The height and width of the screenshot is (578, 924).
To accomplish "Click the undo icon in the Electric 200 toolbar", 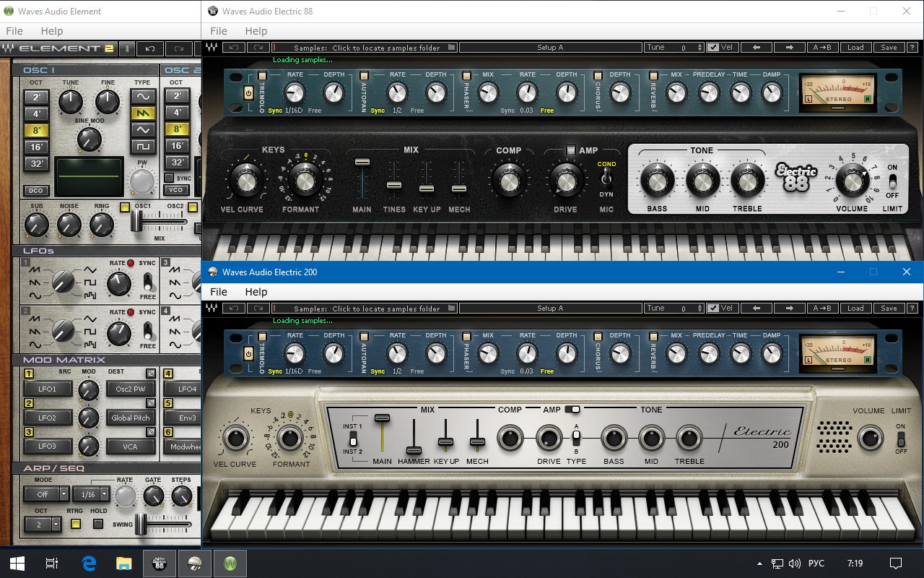I will tap(234, 309).
